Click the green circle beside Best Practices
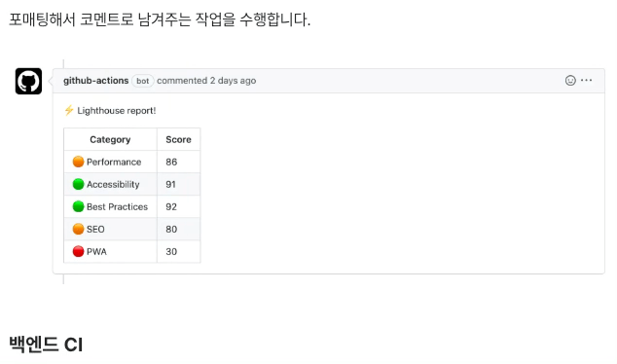This screenshot has width=617, height=364. pyautogui.click(x=78, y=206)
